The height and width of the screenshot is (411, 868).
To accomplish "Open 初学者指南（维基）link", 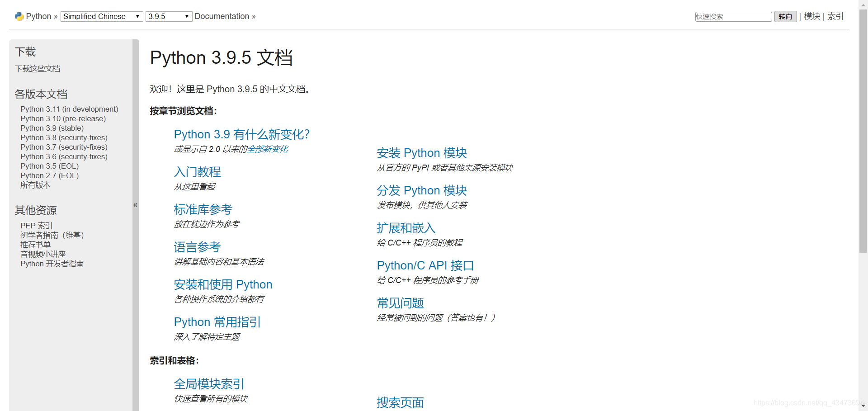I will coord(52,235).
